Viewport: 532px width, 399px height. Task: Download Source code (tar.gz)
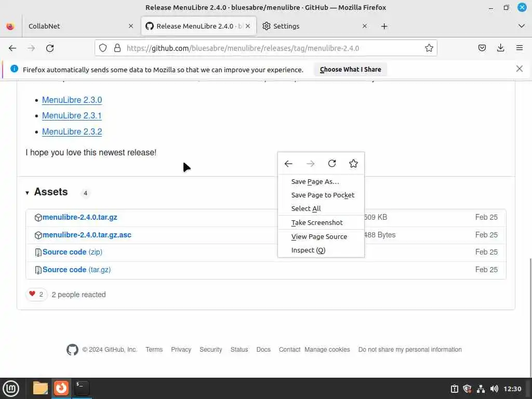(x=77, y=270)
